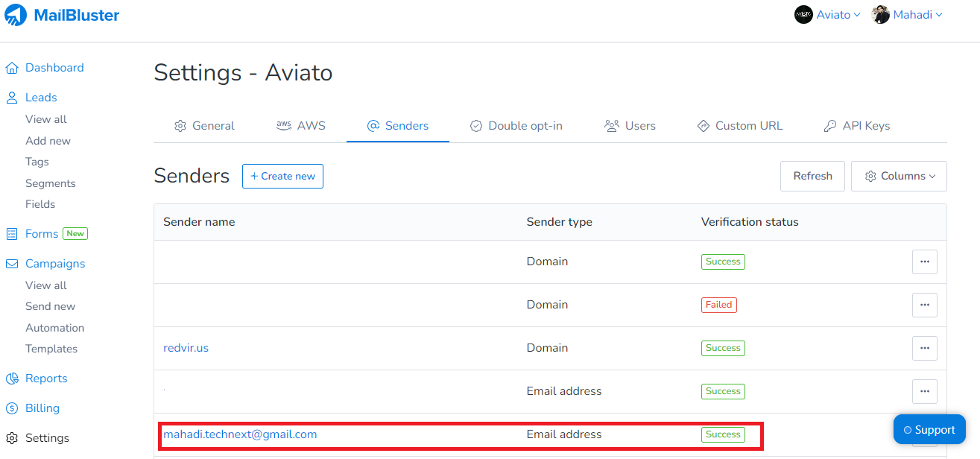Open Settings in sidebar
Screen dimensions: 980x459
point(48,438)
